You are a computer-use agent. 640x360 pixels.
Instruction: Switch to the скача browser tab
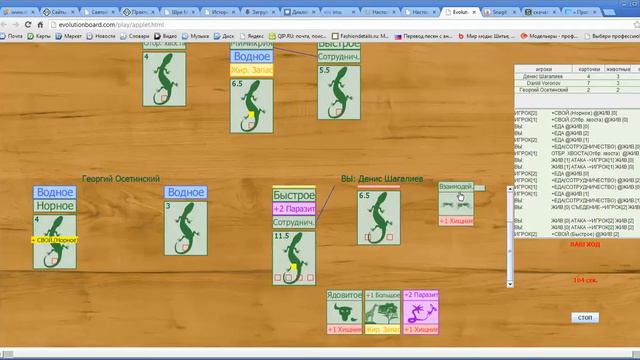pos(540,12)
